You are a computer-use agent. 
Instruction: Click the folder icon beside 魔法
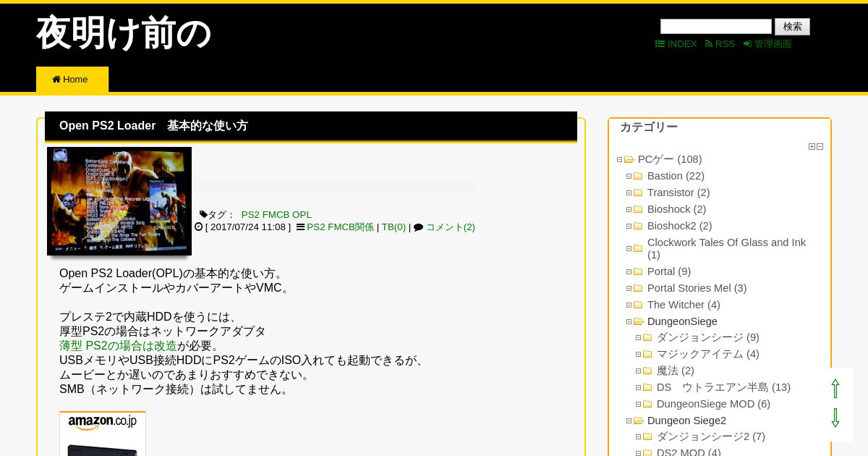[647, 371]
